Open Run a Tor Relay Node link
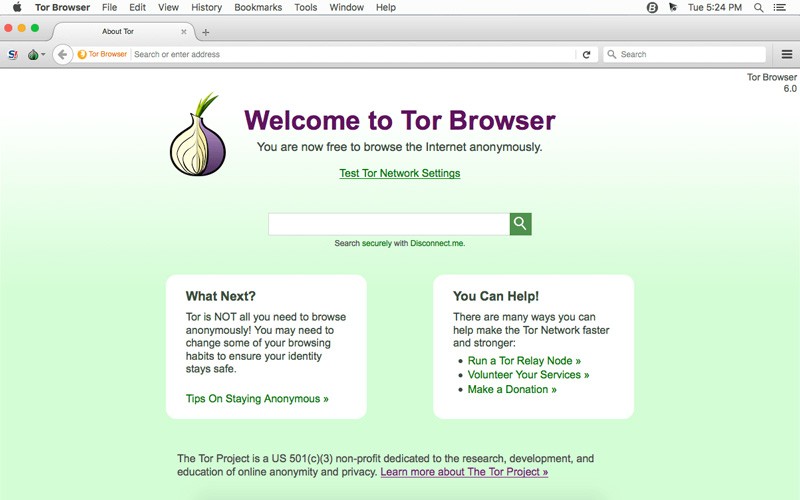The image size is (800, 500). point(524,361)
